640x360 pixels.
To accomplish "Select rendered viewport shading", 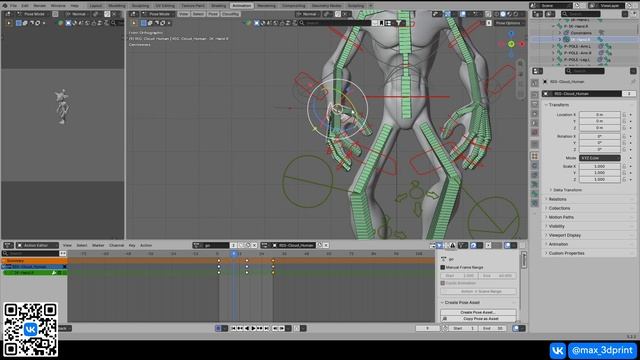I will 516,14.
